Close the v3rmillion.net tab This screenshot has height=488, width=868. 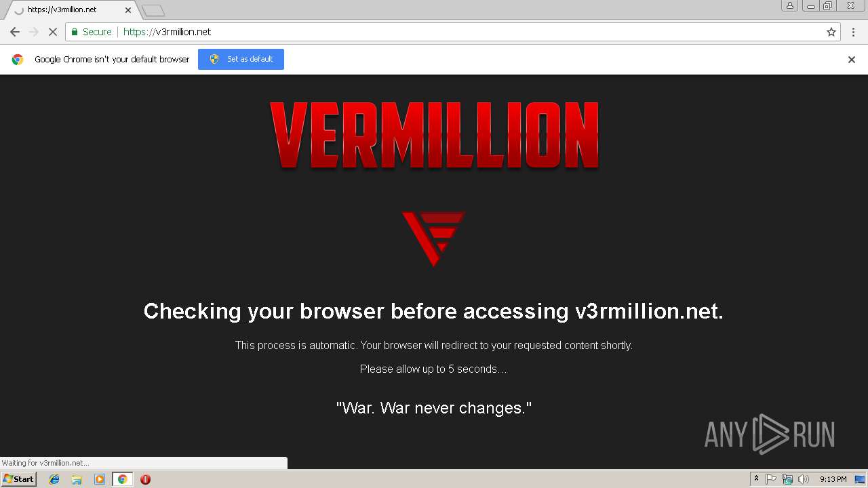tap(128, 10)
